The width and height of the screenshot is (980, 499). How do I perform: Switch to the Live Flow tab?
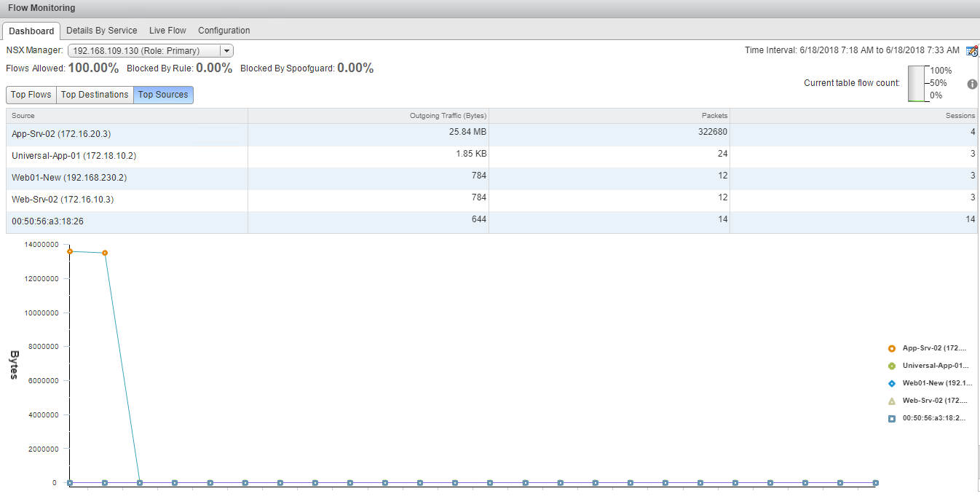pos(167,31)
